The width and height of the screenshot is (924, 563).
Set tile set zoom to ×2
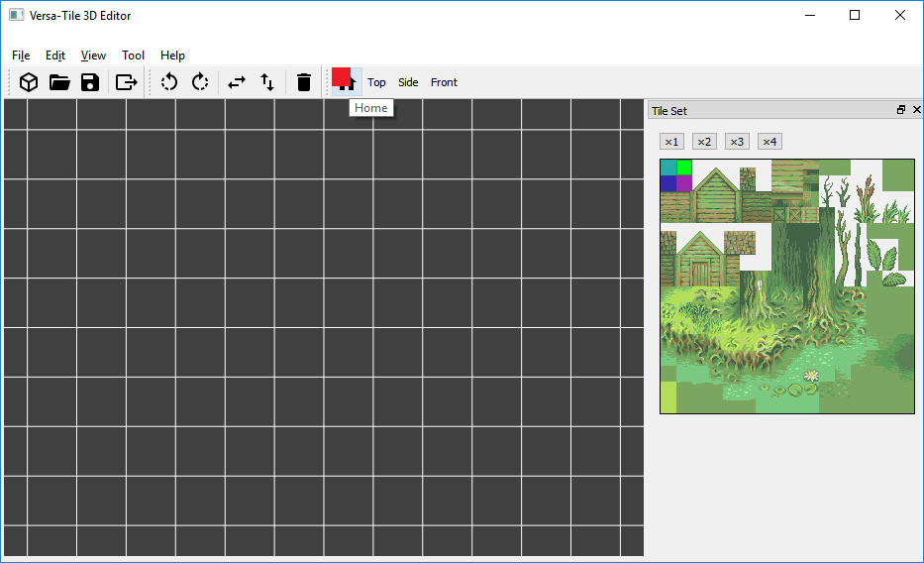click(704, 142)
